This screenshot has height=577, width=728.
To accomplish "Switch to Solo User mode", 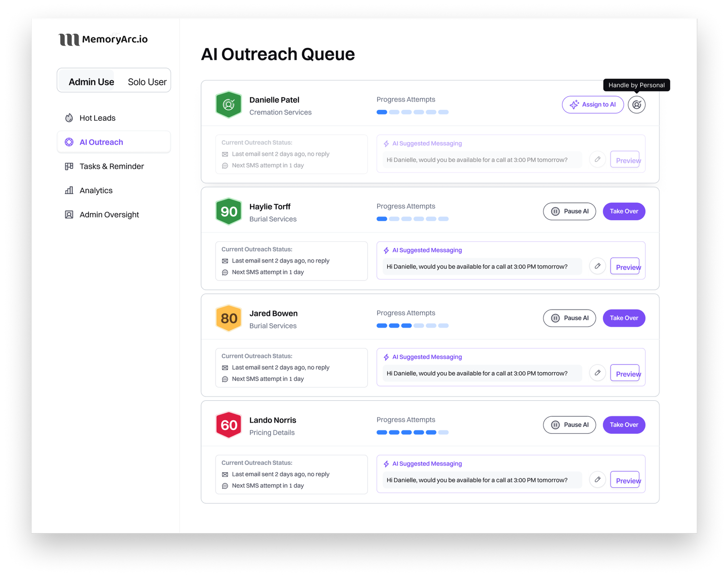I will [x=147, y=82].
